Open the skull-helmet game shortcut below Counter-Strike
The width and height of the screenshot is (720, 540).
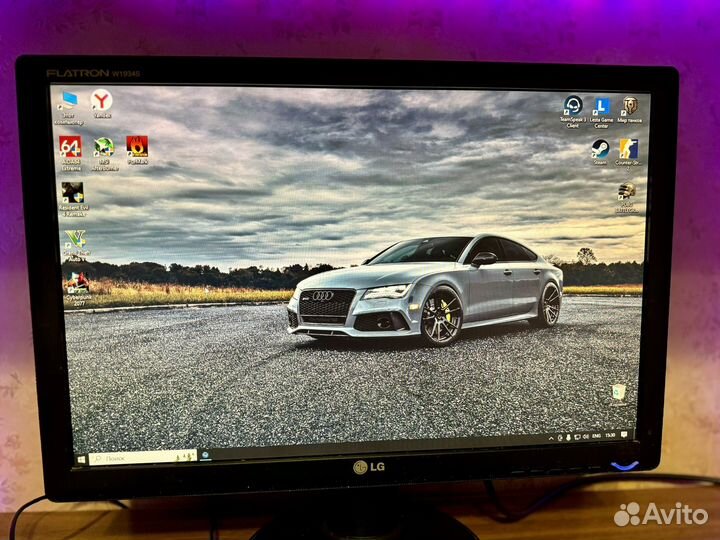pos(627,198)
